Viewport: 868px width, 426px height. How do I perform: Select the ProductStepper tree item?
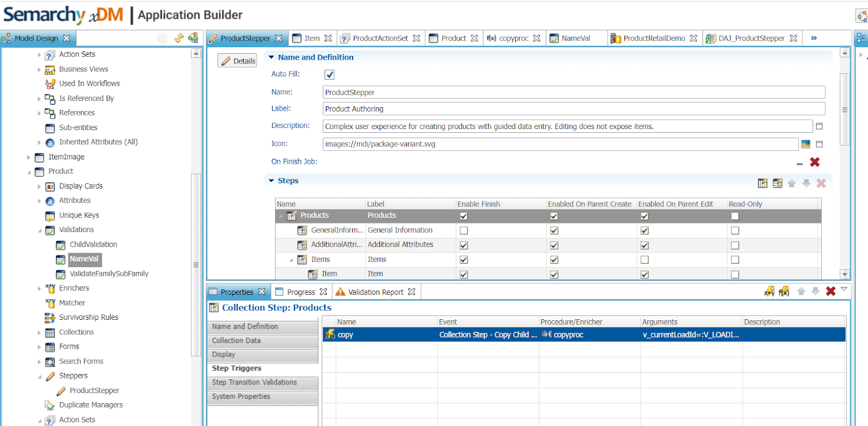94,391
